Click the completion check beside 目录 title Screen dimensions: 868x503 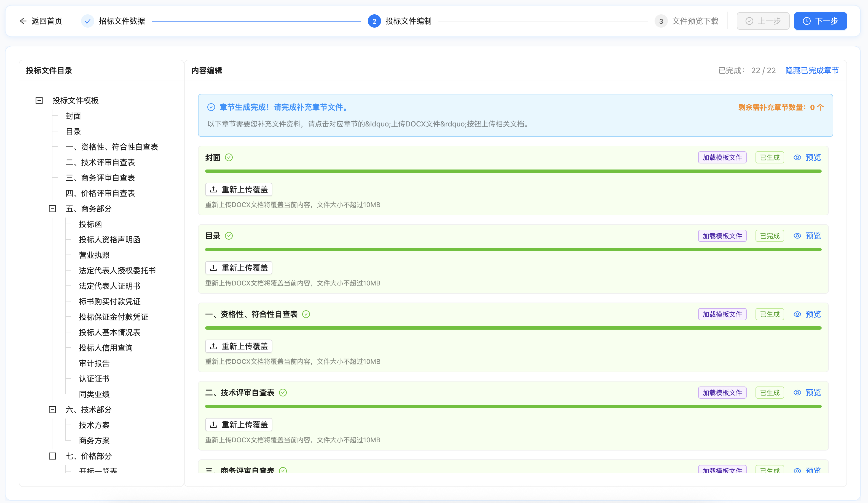coord(229,236)
